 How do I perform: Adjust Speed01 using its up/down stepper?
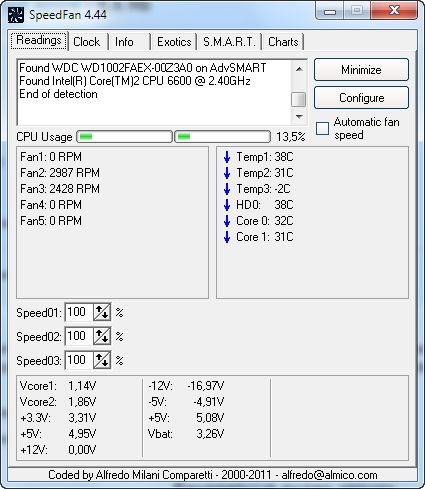point(102,312)
